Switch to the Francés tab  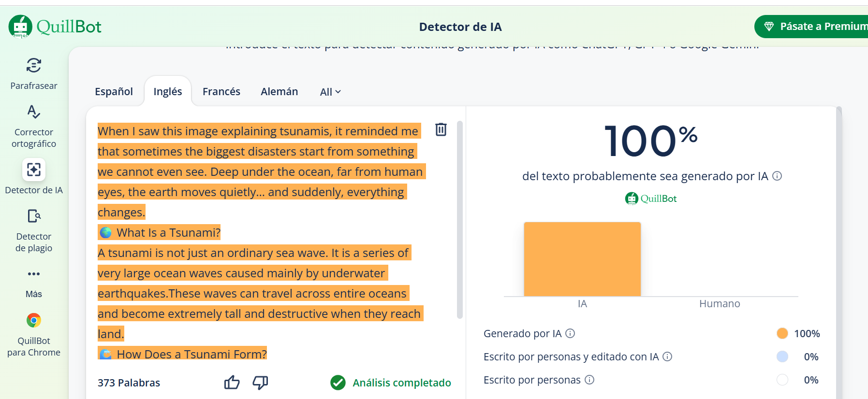(x=221, y=91)
